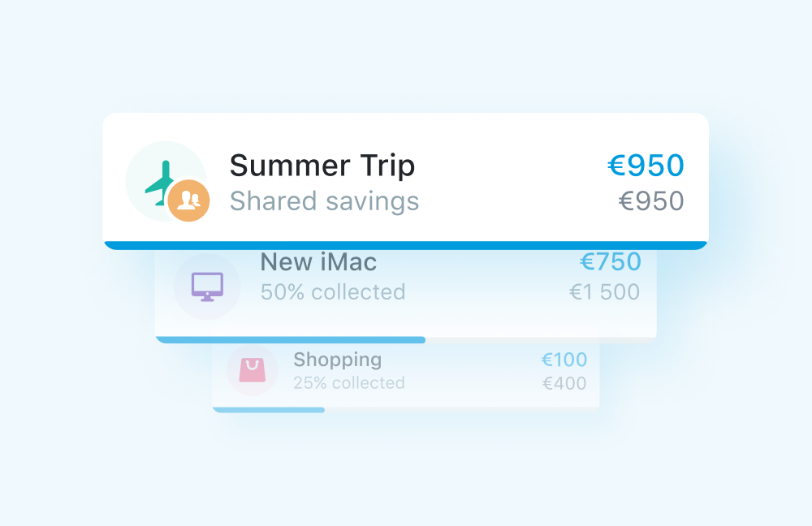Click the gray €950 target amount

[651, 201]
